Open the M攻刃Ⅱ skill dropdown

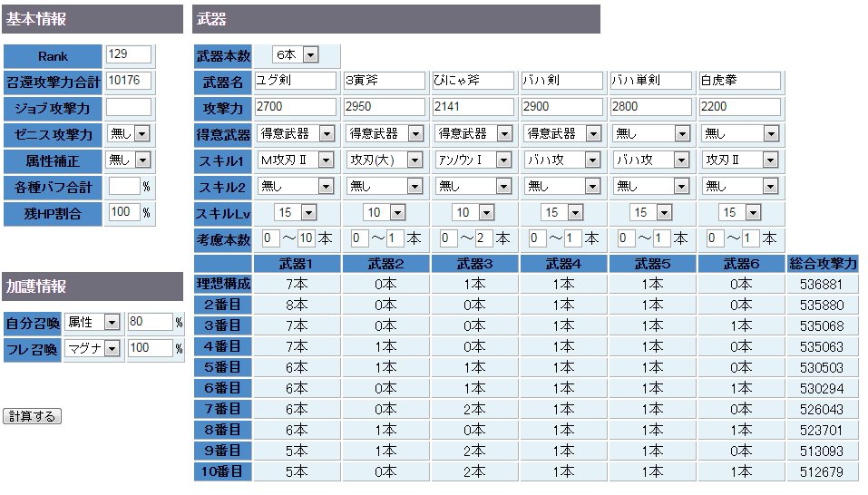click(295, 160)
